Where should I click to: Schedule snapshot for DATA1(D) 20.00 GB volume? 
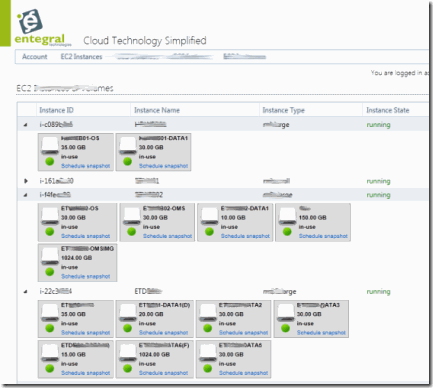pos(164,333)
